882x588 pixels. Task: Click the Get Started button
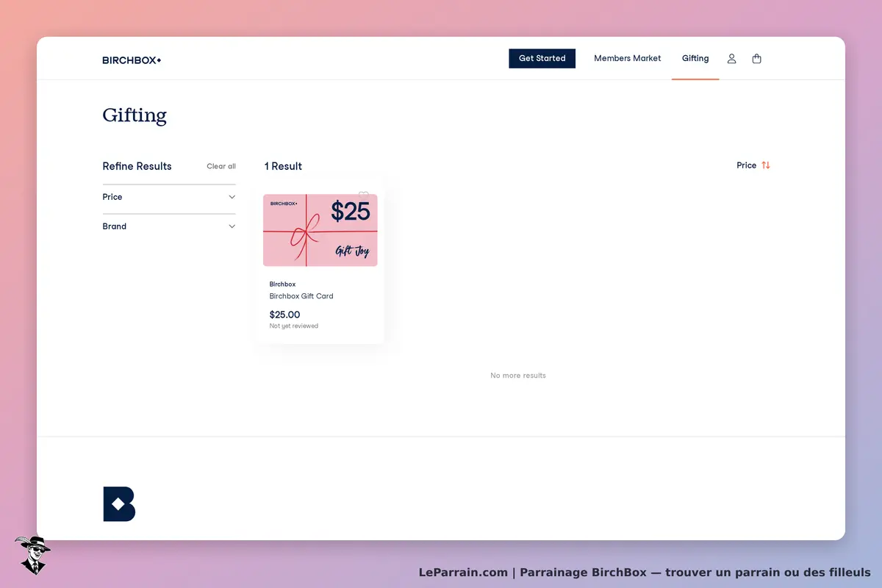pos(542,59)
